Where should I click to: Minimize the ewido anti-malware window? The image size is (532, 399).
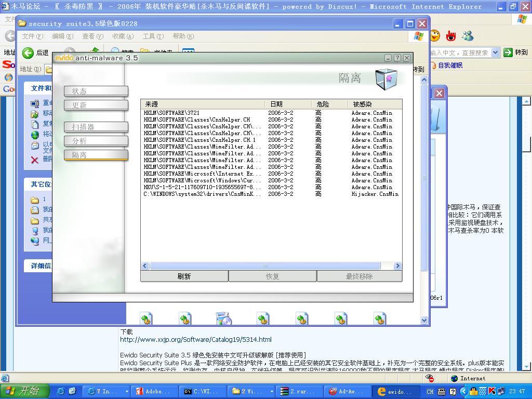388,58
